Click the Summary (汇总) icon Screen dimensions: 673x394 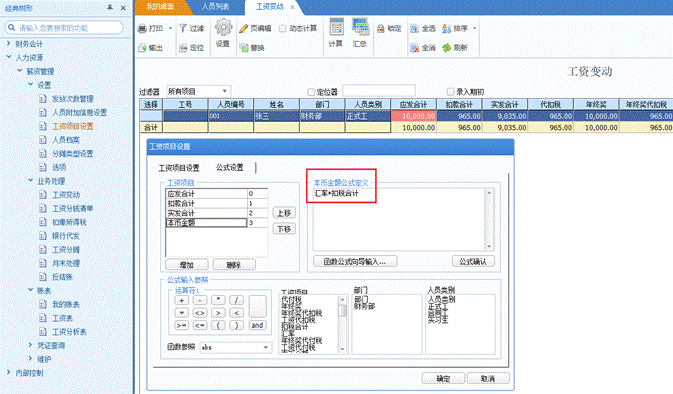[x=360, y=27]
